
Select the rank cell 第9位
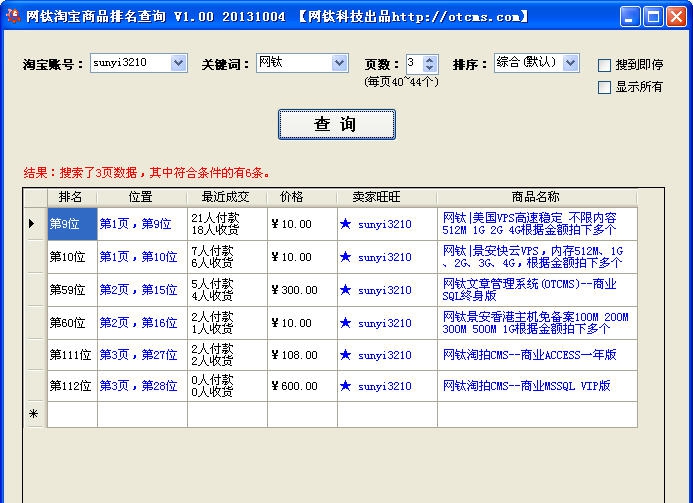pos(72,224)
